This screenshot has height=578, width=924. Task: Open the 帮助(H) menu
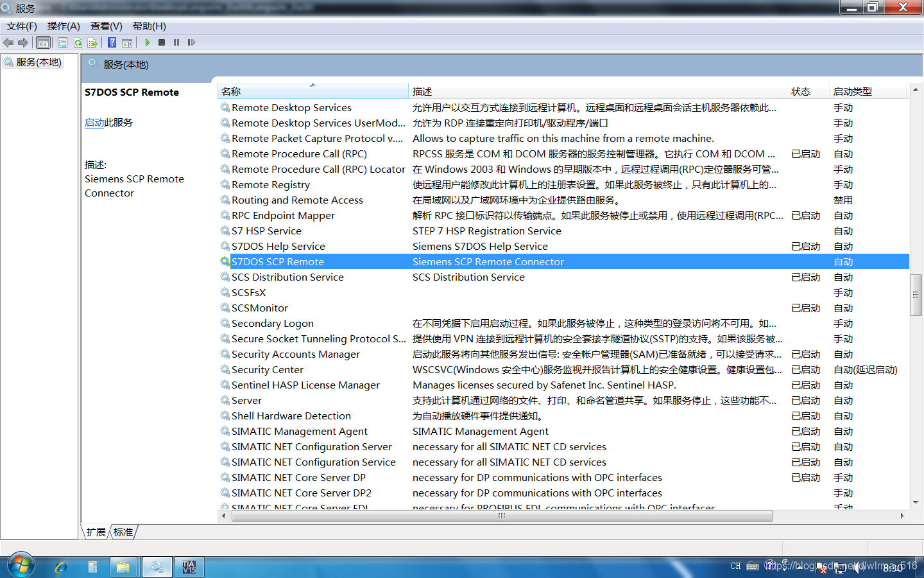tap(150, 26)
